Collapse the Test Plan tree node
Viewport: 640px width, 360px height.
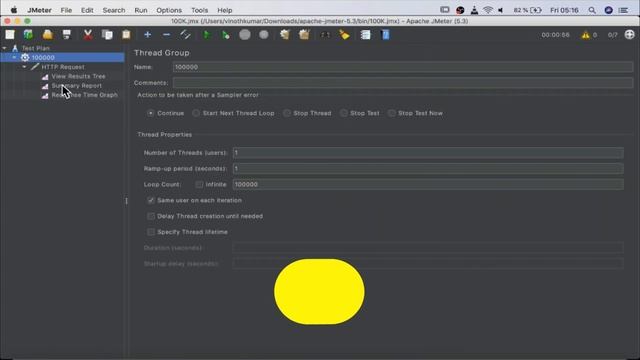[x=4, y=48]
